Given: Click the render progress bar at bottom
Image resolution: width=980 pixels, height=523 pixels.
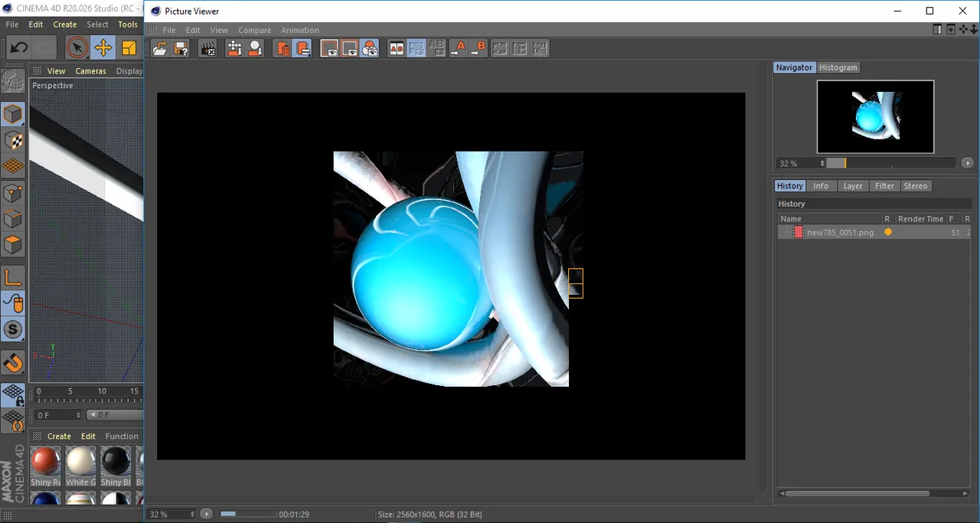Looking at the screenshot, I should 248,514.
